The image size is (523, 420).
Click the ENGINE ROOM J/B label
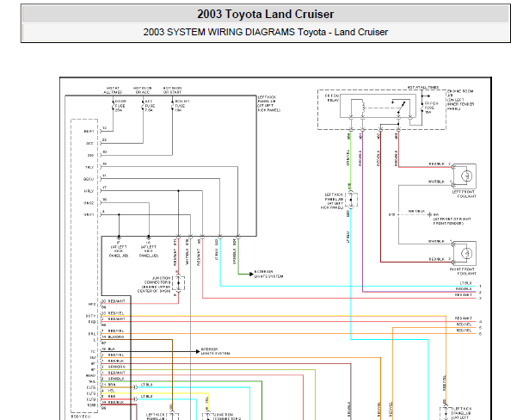[x=460, y=100]
